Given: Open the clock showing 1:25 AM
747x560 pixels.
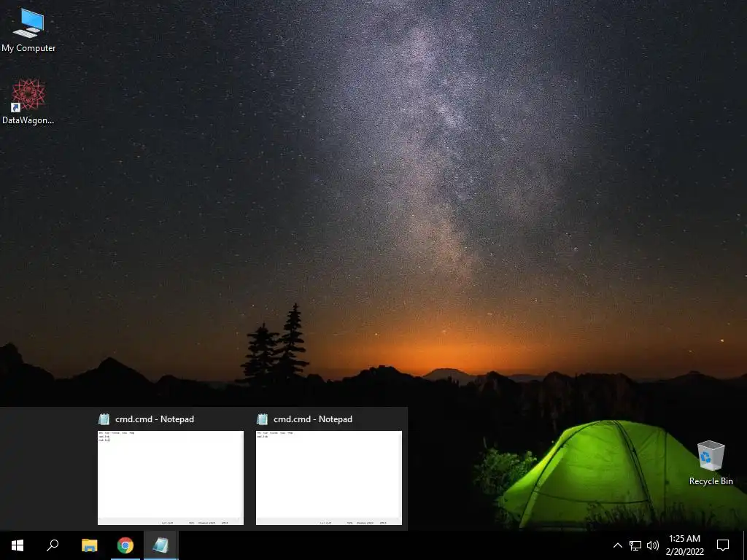Looking at the screenshot, I should coord(684,539).
